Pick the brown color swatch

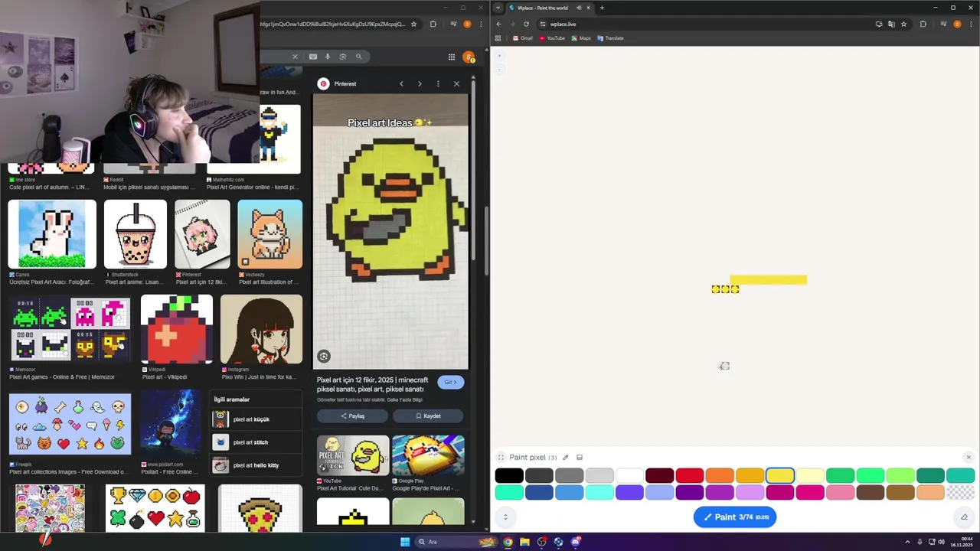871,492
